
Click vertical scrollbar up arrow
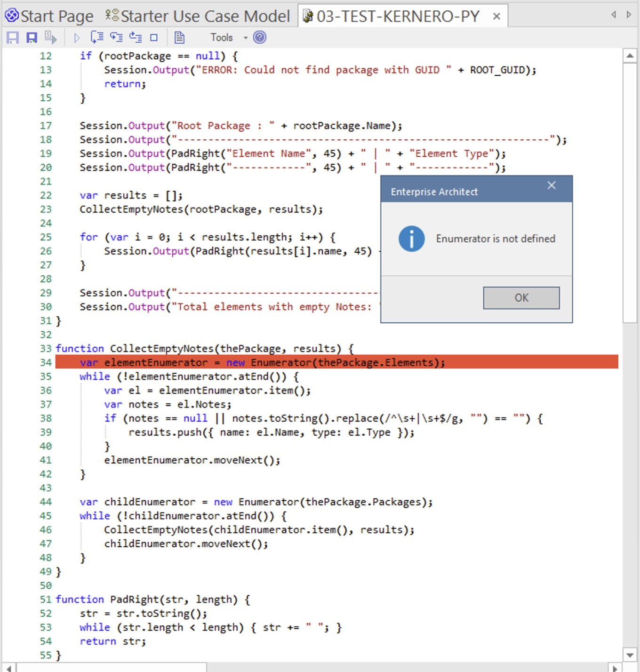click(x=630, y=56)
